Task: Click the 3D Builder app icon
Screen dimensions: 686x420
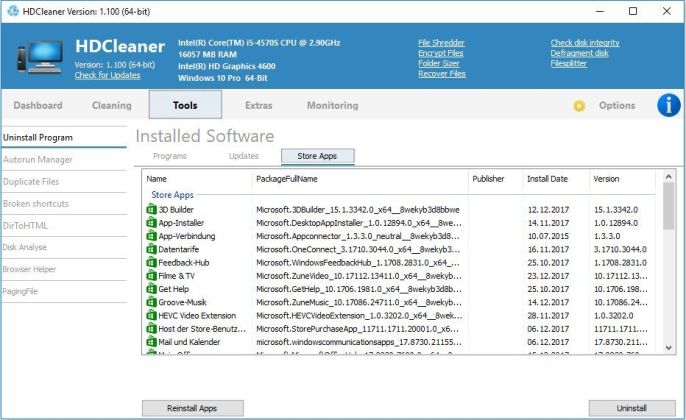Action: click(x=151, y=209)
